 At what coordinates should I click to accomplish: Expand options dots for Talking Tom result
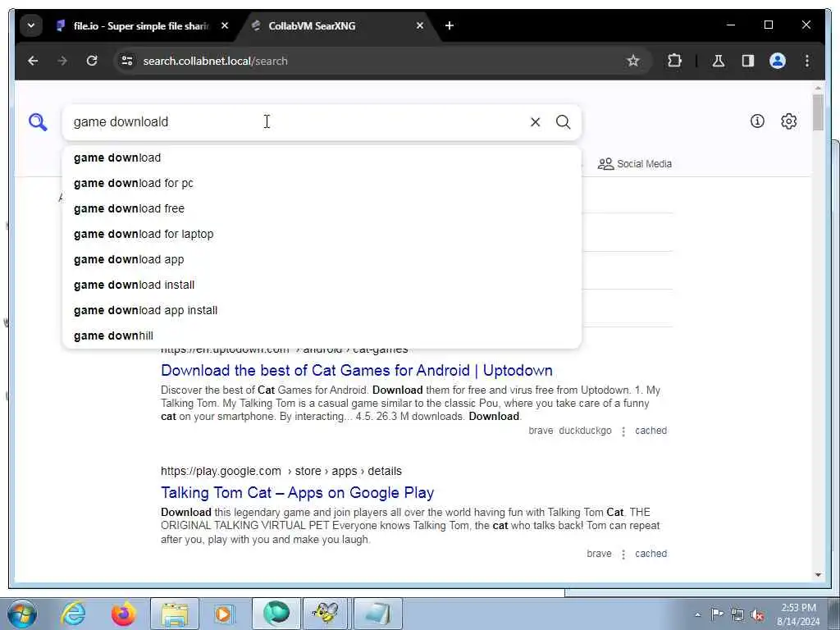(623, 555)
